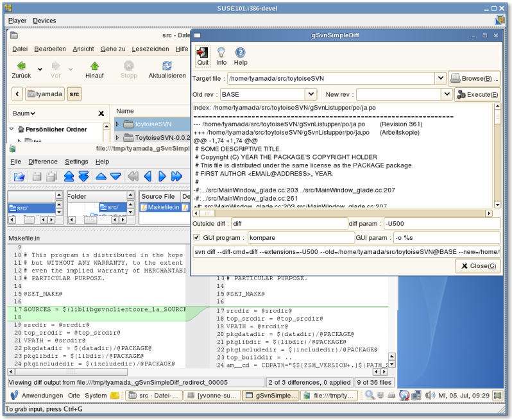Screen dimensions: 512x420
Task: Click the GUI program field with kompare
Action: [x=301, y=238]
